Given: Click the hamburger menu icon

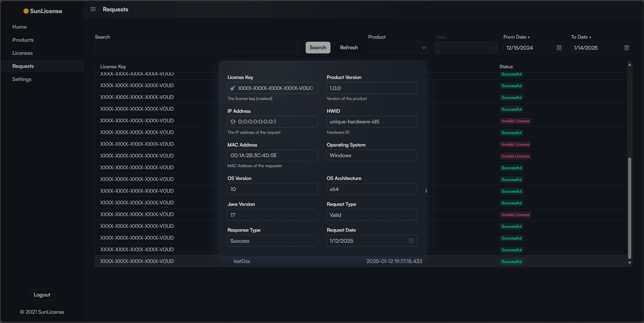Looking at the screenshot, I should coord(93,9).
